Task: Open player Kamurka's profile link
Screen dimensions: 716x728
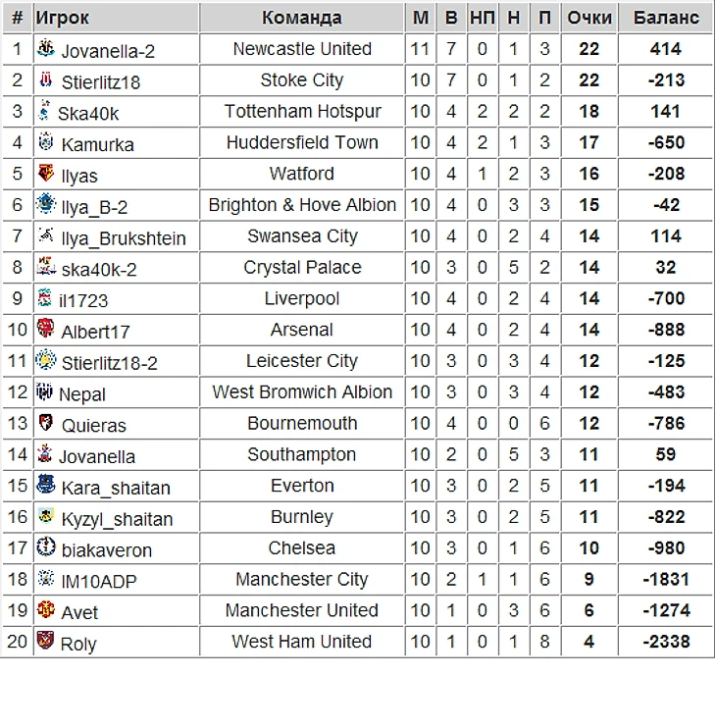Action: point(97,144)
